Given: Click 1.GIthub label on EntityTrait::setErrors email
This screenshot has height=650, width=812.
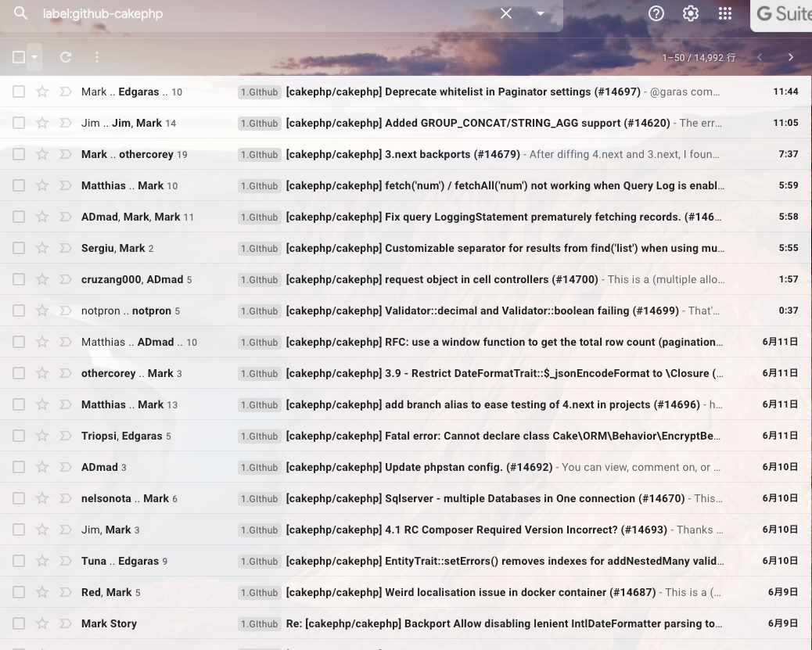Looking at the screenshot, I should 260,561.
